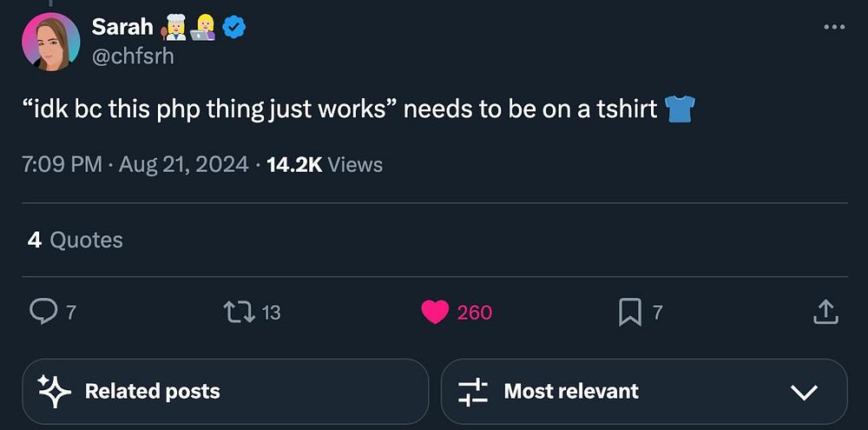Viewport: 868px width, 430px height.
Task: Toggle the bookmark icon
Action: click(x=630, y=312)
